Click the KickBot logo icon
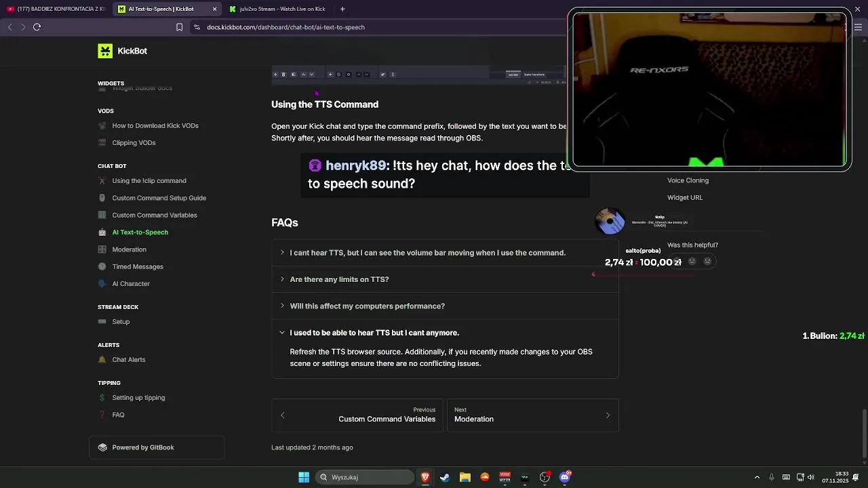The image size is (868, 488). [105, 51]
